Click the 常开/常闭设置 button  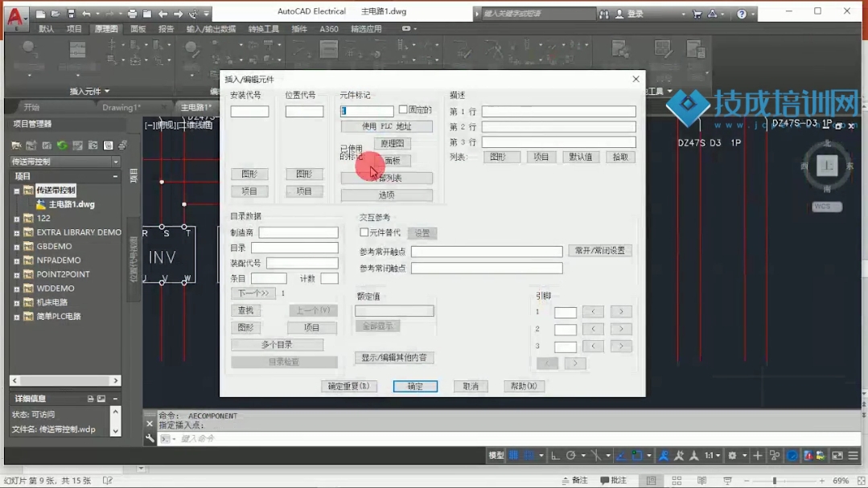[599, 251]
